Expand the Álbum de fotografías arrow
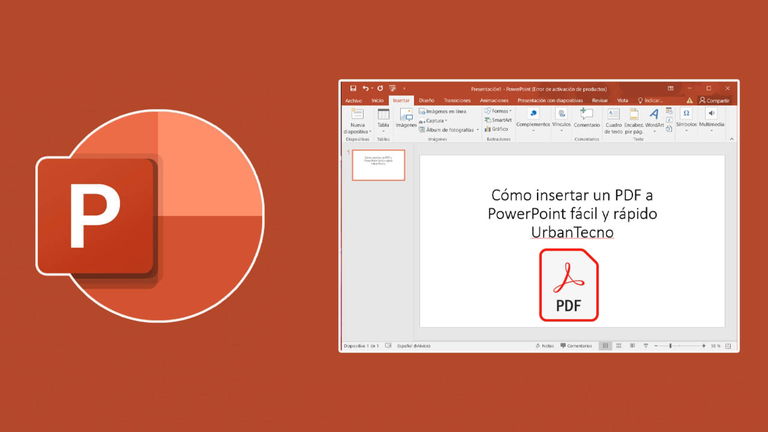 [478, 130]
